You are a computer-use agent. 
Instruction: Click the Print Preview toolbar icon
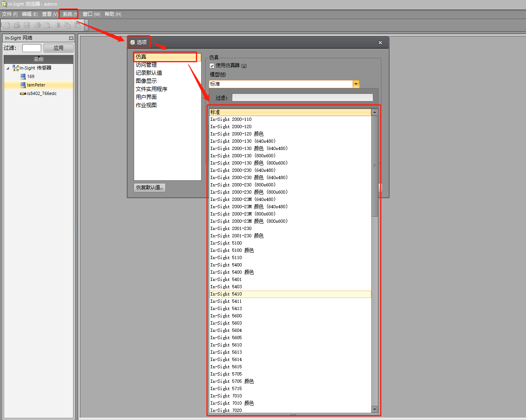click(x=47, y=25)
